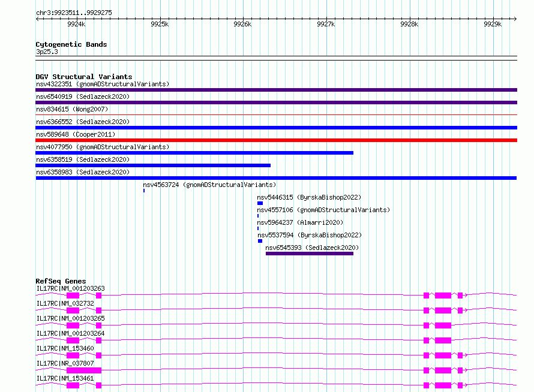The width and height of the screenshot is (534, 392).
Task: Open the IL17RC|NM_032732 transcript label
Action: click(65, 303)
